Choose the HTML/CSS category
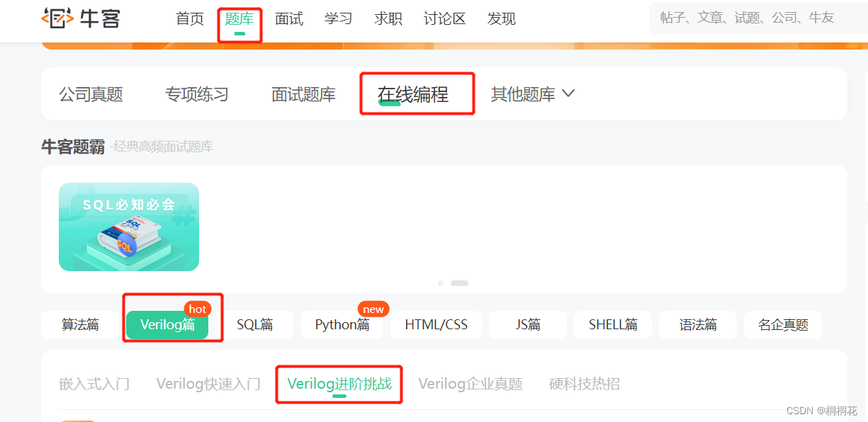The width and height of the screenshot is (868, 422). (436, 325)
